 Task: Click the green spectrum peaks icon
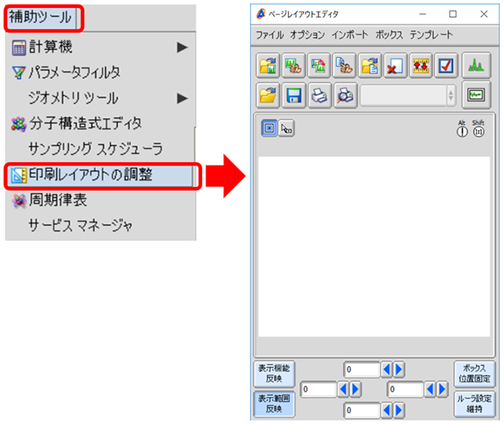click(476, 66)
